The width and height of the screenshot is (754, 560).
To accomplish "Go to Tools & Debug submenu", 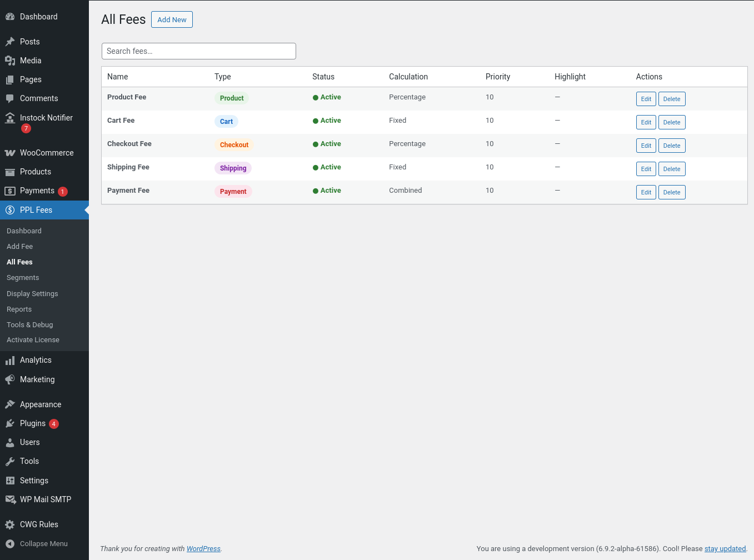I will [x=30, y=325].
